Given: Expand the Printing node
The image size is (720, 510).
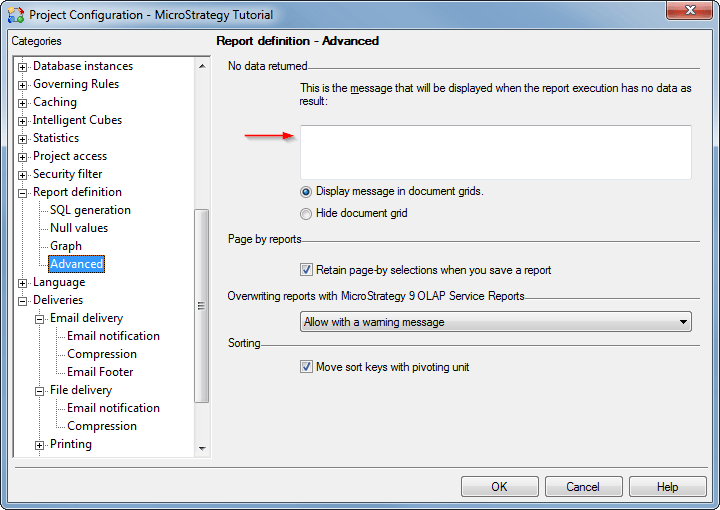Looking at the screenshot, I should point(39,445).
